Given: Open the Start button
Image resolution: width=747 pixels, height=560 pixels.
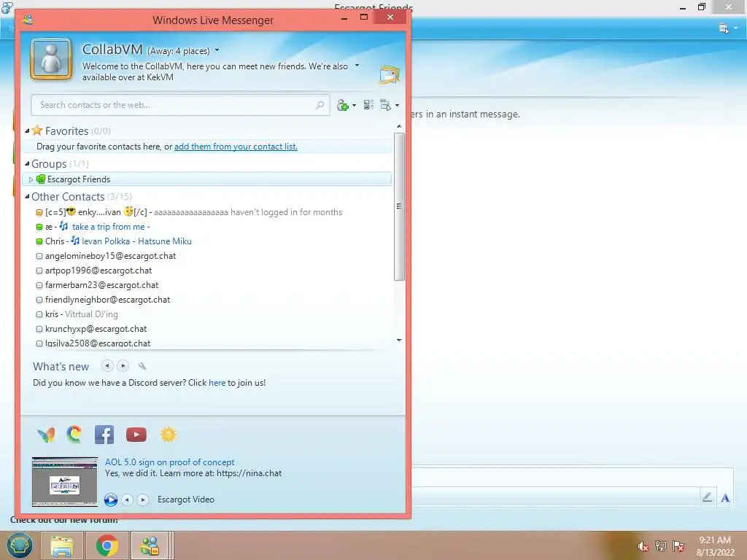Looking at the screenshot, I should [19, 545].
